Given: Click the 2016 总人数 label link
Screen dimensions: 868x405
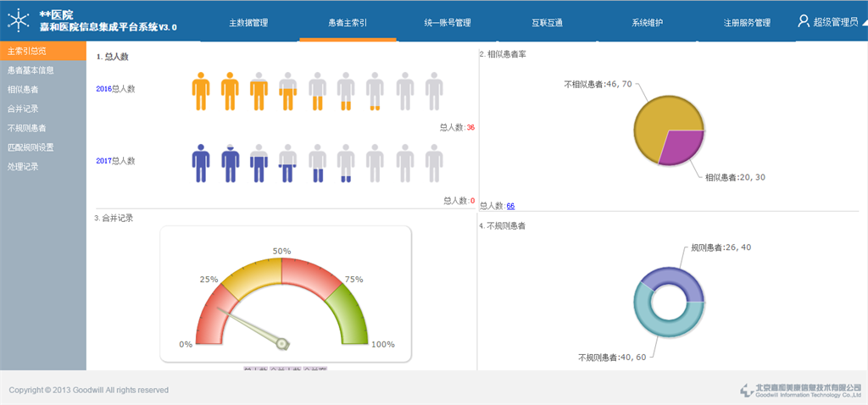Looking at the screenshot, I should coord(115,88).
